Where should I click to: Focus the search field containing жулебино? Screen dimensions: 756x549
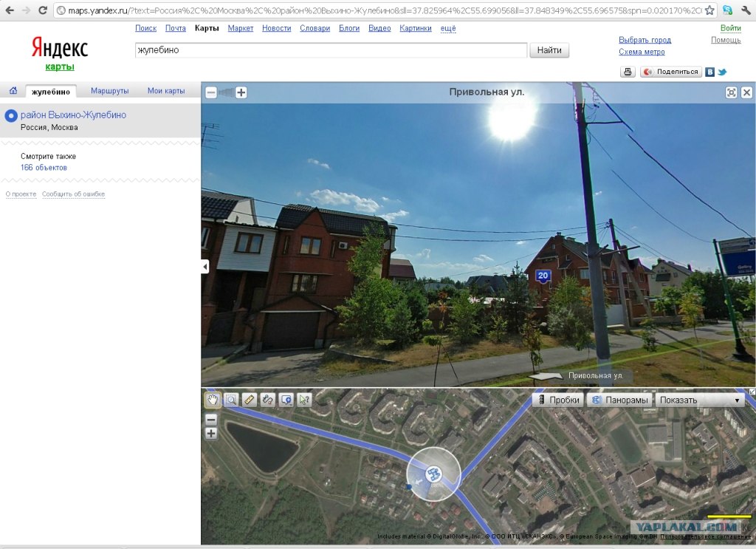tap(331, 50)
